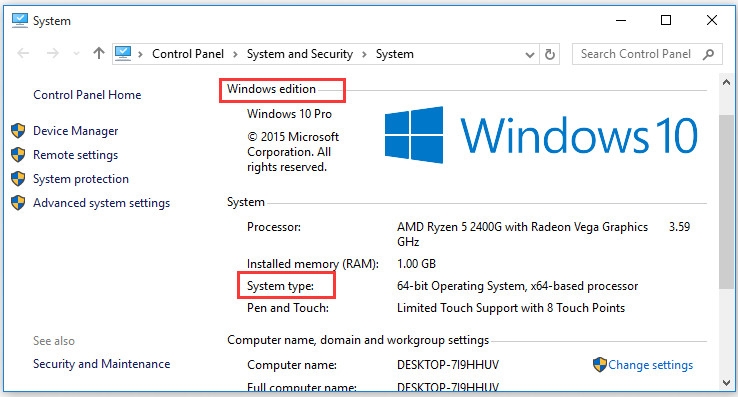Click shield icon beside Device Manager
The height and width of the screenshot is (397, 738).
click(x=18, y=130)
